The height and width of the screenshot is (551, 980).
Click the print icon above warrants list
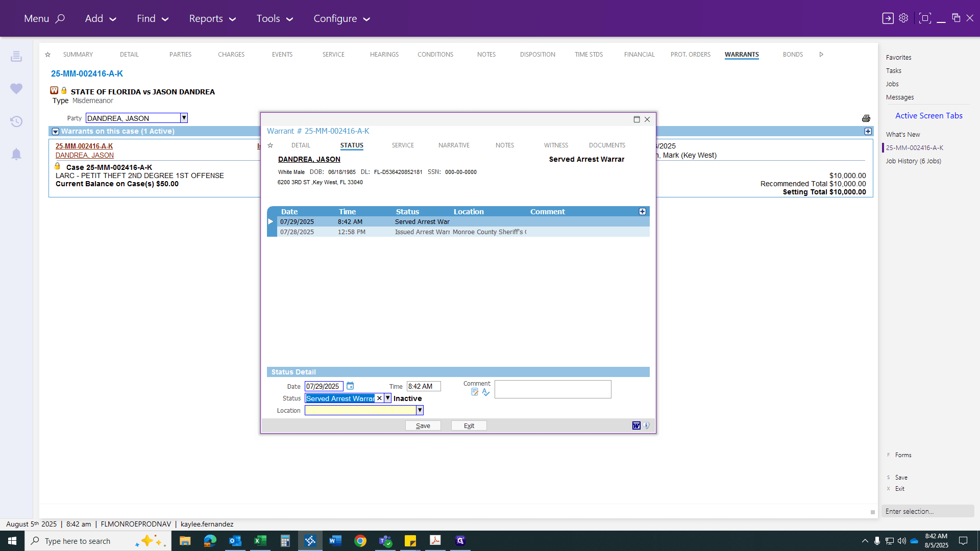[866, 118]
